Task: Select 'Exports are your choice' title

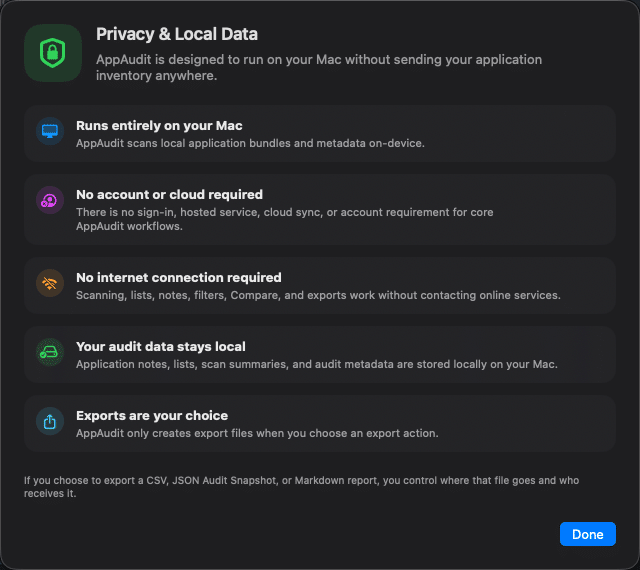Action: (x=152, y=416)
